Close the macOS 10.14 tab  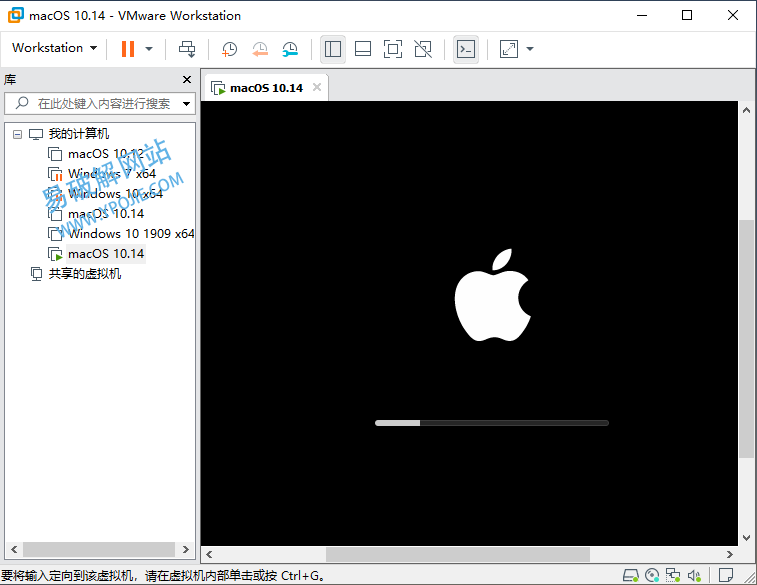tap(317, 87)
